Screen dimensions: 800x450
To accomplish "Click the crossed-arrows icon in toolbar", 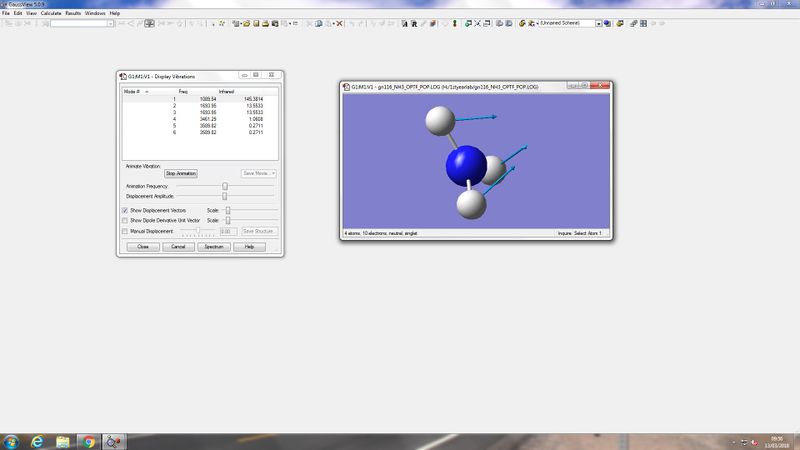I will 478,23.
